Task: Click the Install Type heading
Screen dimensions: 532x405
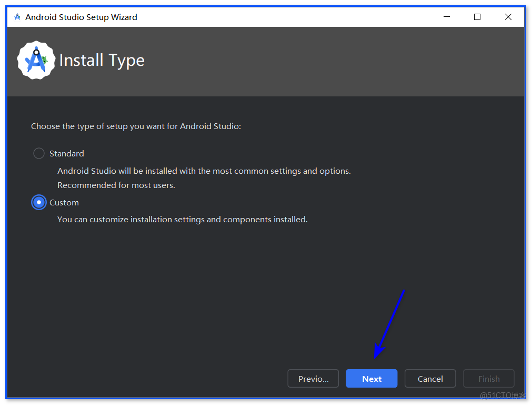Action: (x=102, y=60)
